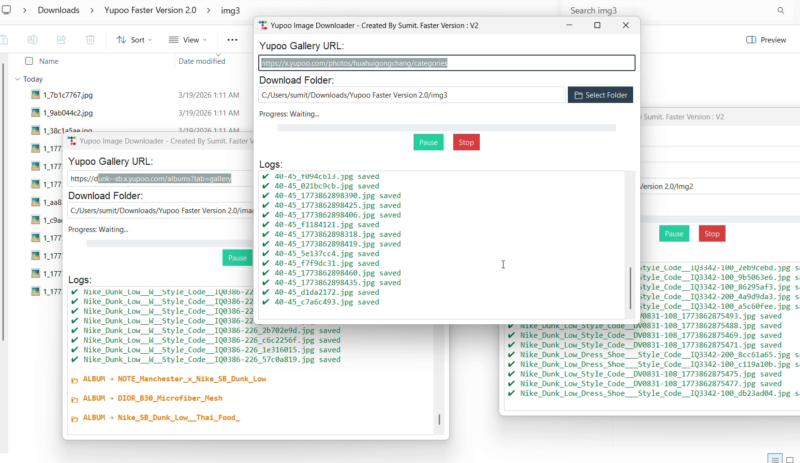Click checkmark beside 40-45_d1da2172.jpg saved
800x463 pixels.
click(x=265, y=292)
